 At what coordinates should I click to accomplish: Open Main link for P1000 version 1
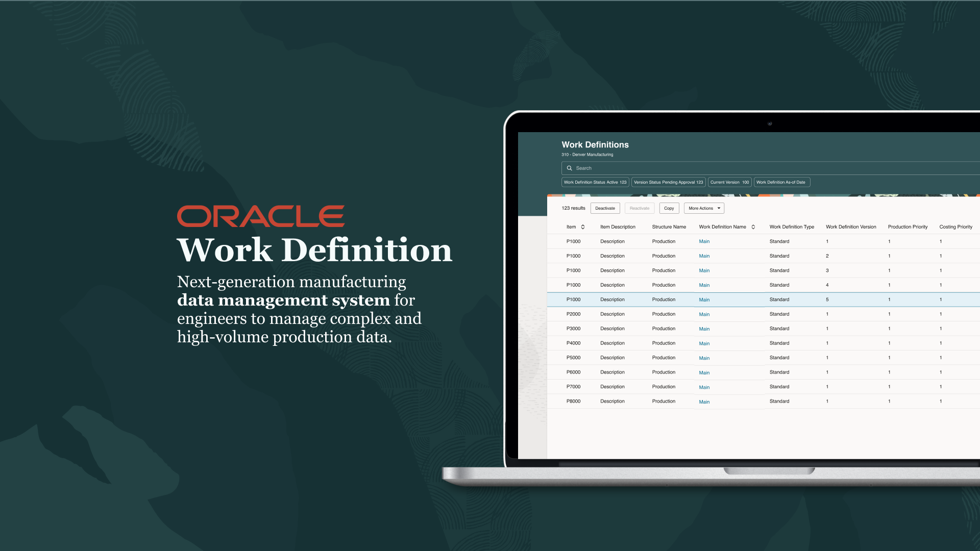tap(704, 241)
